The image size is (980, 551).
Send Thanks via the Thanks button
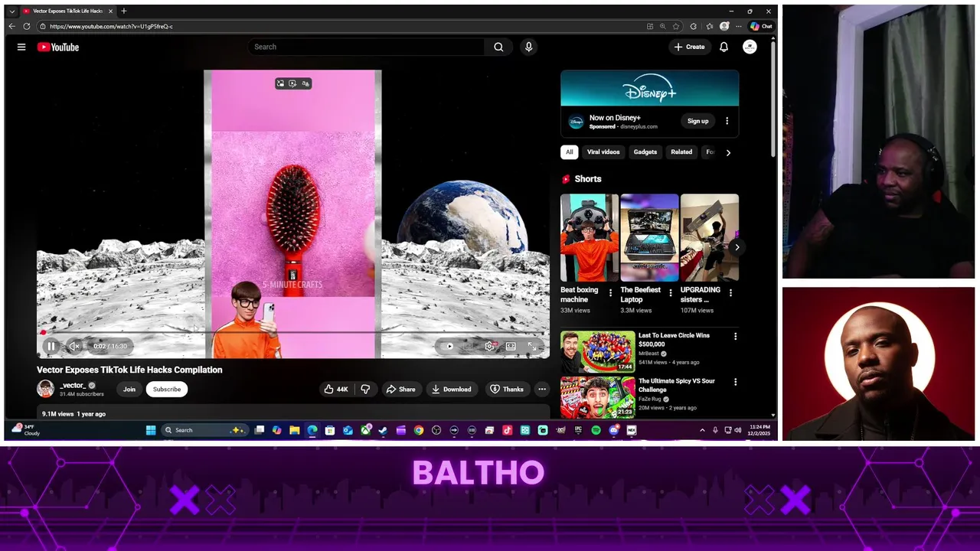coord(507,389)
